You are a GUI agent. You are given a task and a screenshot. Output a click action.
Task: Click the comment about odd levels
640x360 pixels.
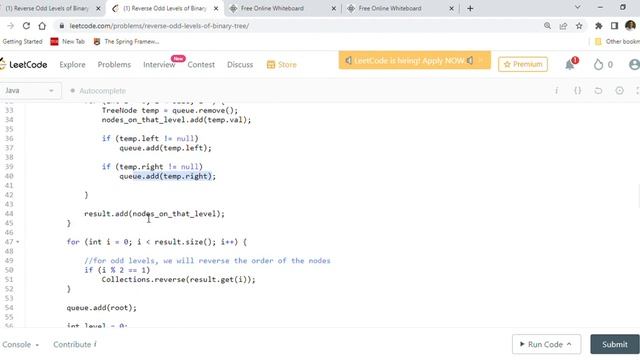click(x=207, y=260)
